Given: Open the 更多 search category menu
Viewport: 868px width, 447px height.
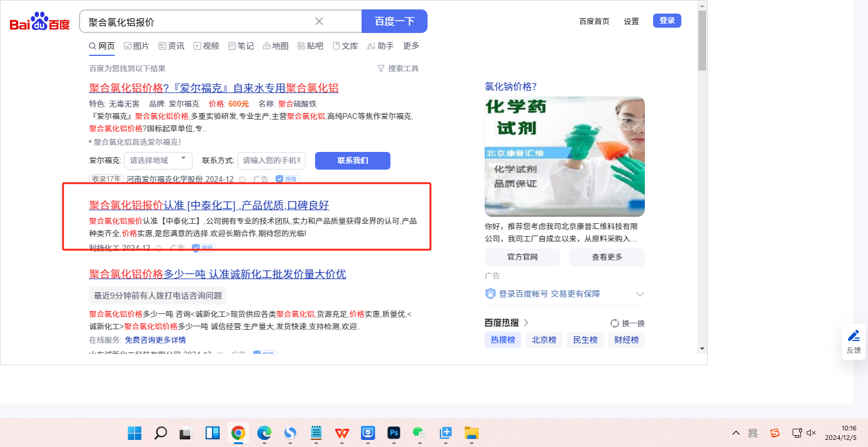Looking at the screenshot, I should (x=411, y=46).
